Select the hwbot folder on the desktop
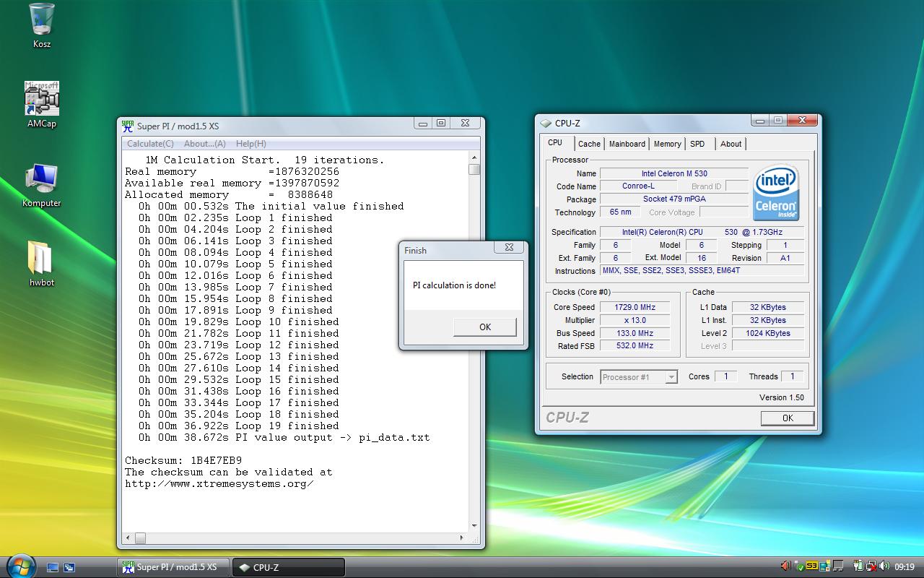Viewport: 924px width, 578px height. (x=42, y=264)
